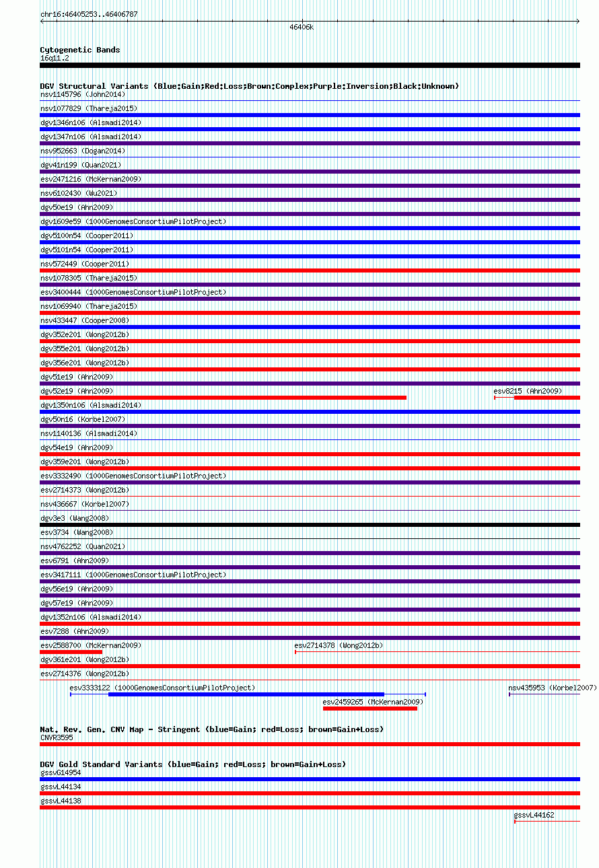The image size is (599, 868).
Task: Open nsv1078305 (Thareja2015) variant label
Action: pyautogui.click(x=89, y=278)
